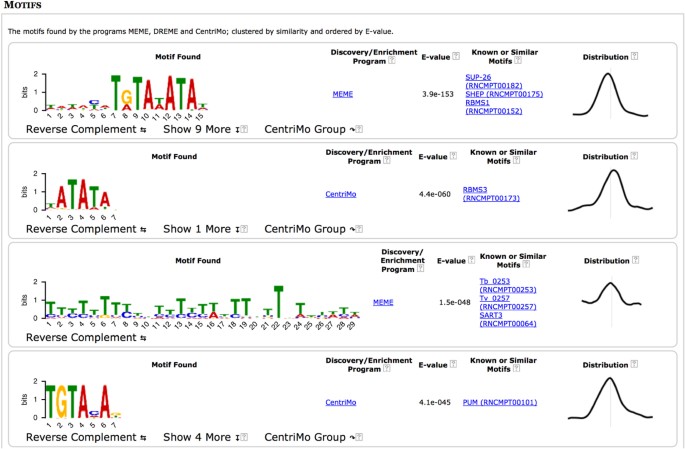Click help icon by fourth Discovery/Enrichment Program
This screenshot has width=685, height=449.
coord(387,368)
